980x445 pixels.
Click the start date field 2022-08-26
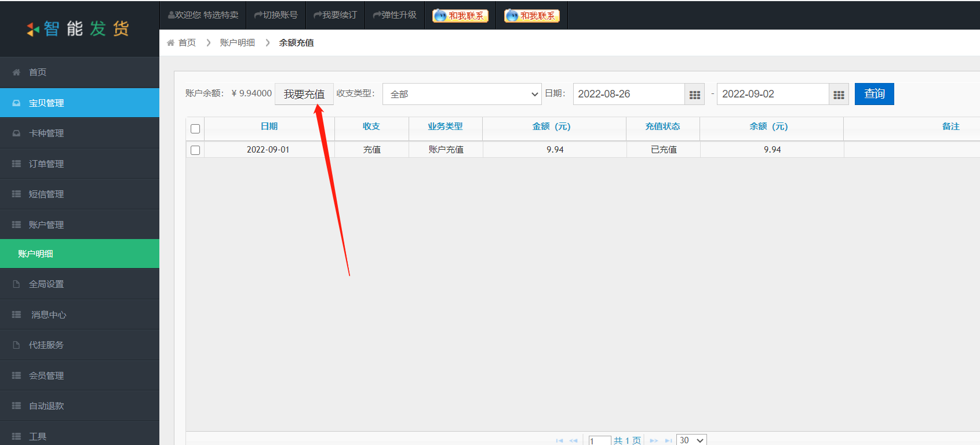point(628,94)
